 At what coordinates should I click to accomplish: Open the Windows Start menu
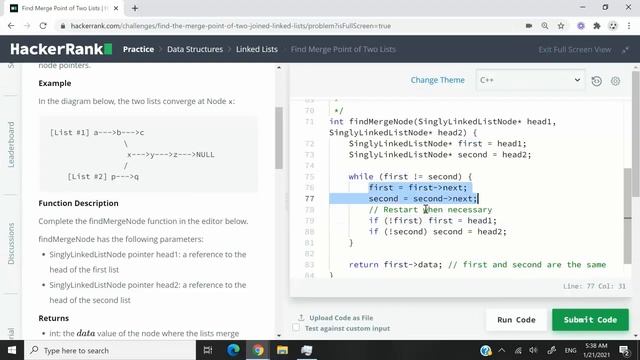pos(11,350)
